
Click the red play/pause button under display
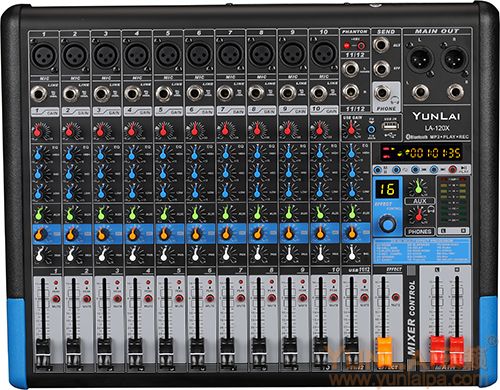tap(452, 170)
